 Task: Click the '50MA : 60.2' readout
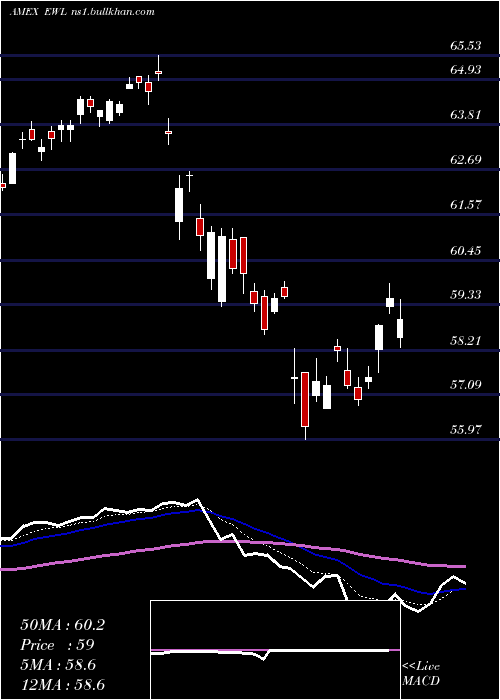point(62,625)
